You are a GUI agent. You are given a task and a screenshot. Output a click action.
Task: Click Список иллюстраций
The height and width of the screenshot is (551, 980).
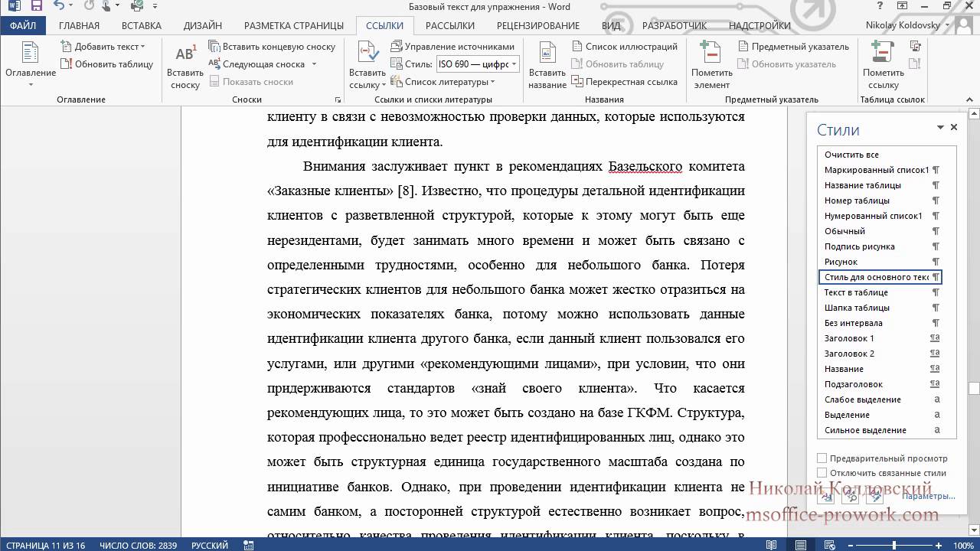[624, 47]
